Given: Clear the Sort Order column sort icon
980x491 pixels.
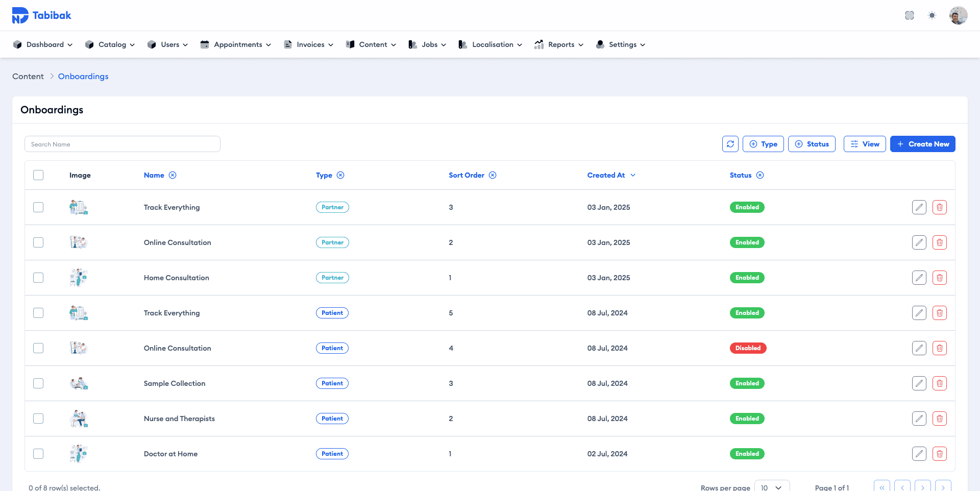Looking at the screenshot, I should click(493, 175).
